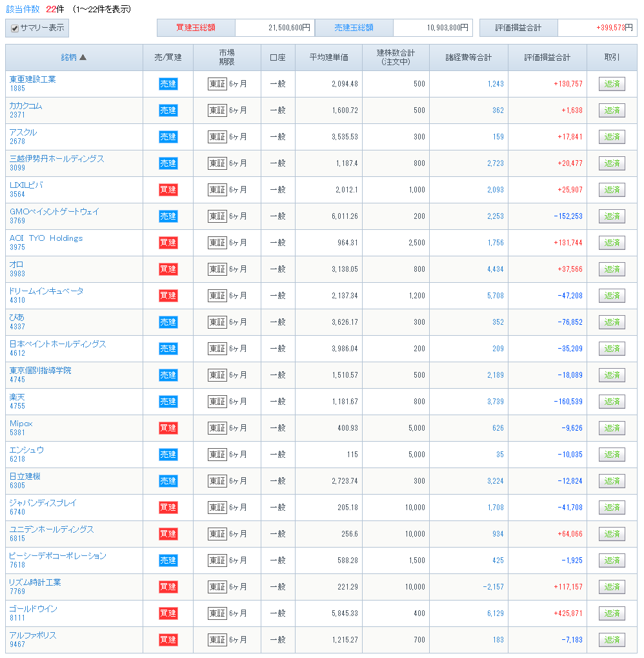This screenshot has width=644, height=658.
Task: Click 売建 badge in 楽天 row
Action: (x=168, y=402)
